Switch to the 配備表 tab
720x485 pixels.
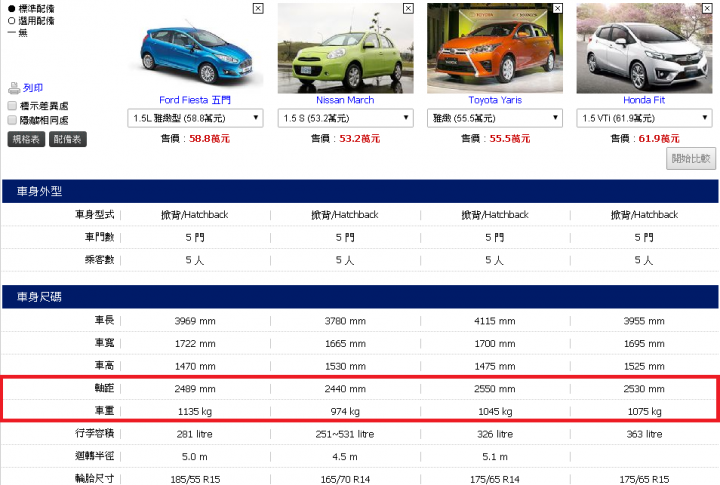pyautogui.click(x=68, y=139)
